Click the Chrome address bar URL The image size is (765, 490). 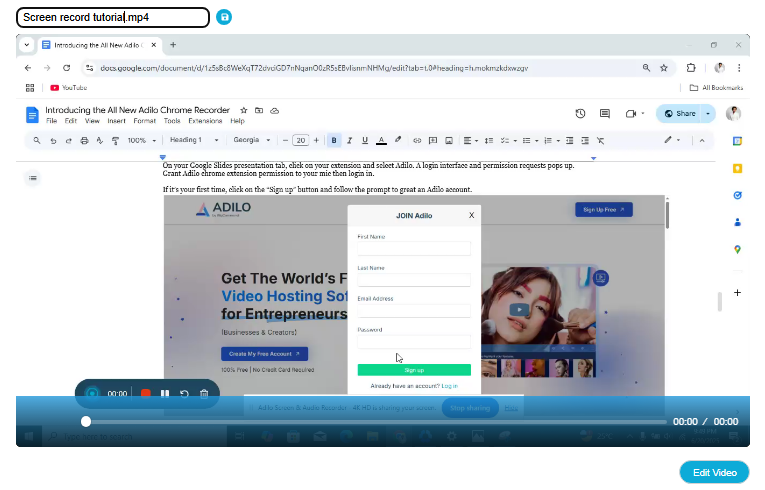click(x=314, y=68)
